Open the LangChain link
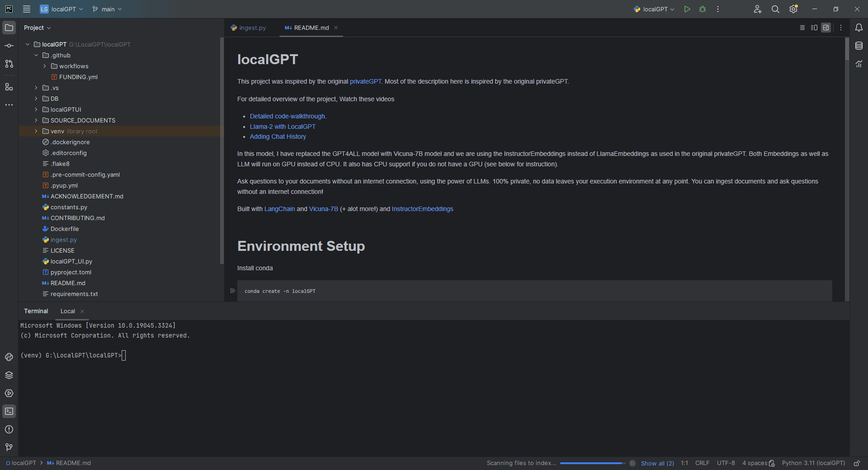 click(279, 209)
